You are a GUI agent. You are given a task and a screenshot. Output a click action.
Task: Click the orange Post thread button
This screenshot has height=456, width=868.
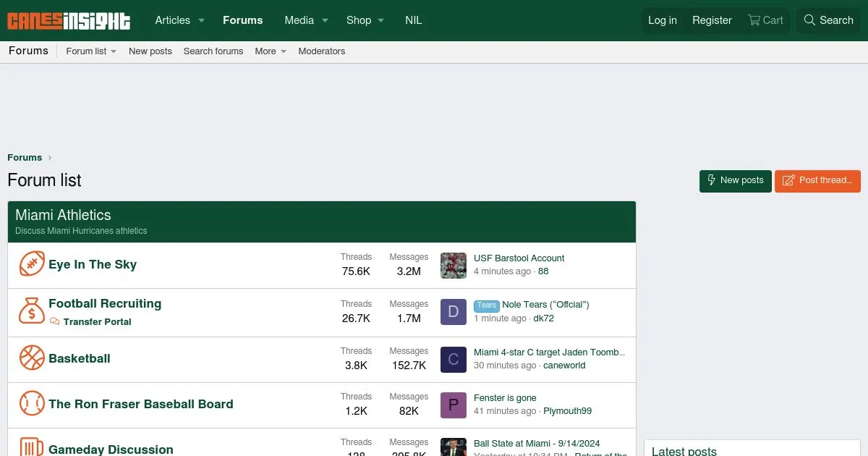pos(817,180)
